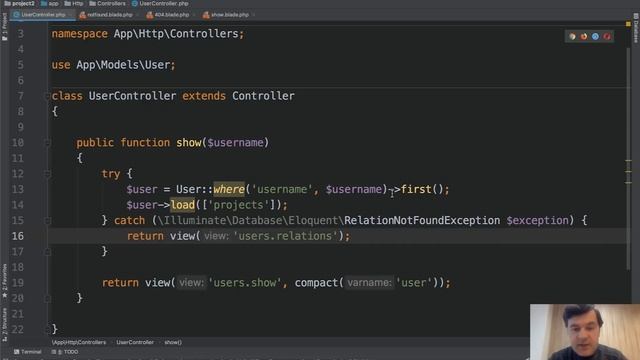The image size is (640, 360).
Task: Click line number 13 in the gutter
Action: pos(18,189)
